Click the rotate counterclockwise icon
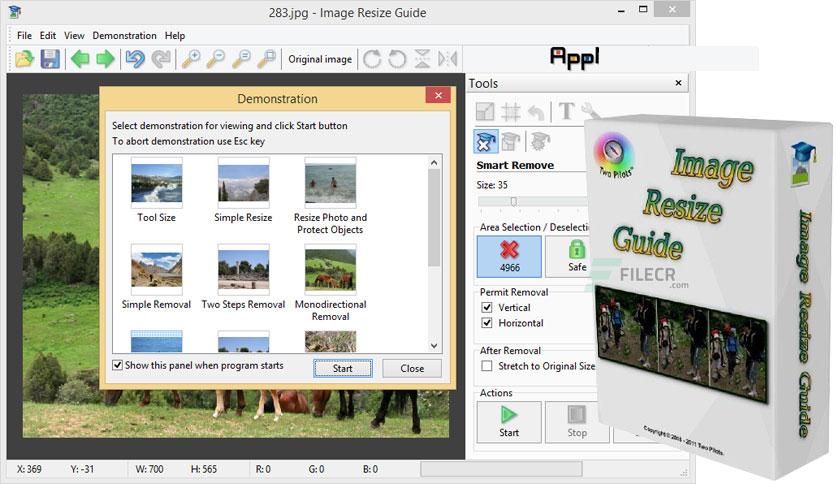The width and height of the screenshot is (836, 484). [397, 59]
